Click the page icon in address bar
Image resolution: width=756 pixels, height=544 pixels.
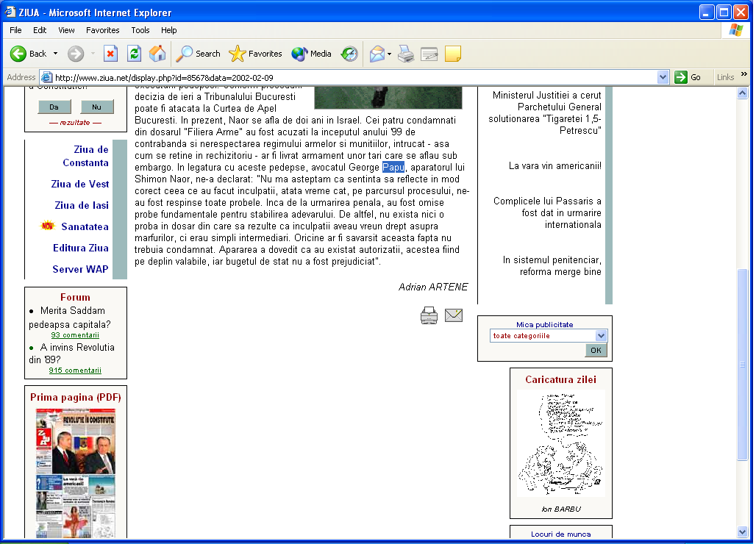[47, 77]
